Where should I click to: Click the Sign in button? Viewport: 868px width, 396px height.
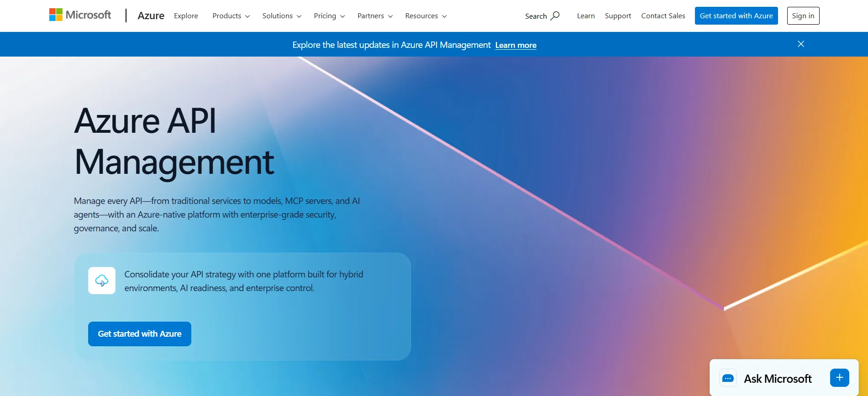tap(803, 16)
